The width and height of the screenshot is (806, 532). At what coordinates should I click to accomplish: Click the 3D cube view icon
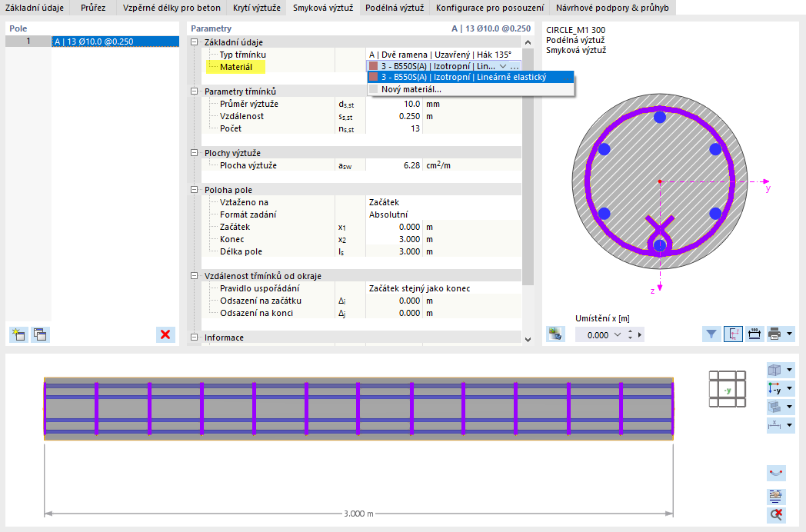point(774,370)
